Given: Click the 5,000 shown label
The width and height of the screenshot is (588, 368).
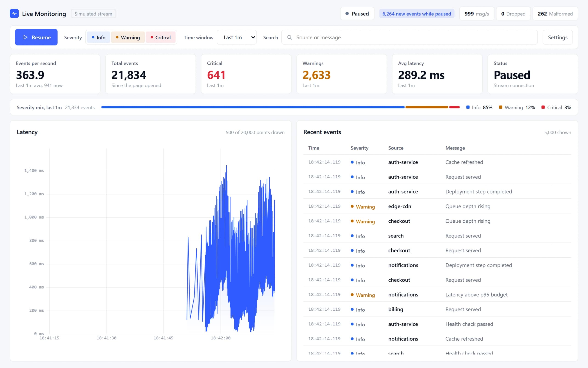Looking at the screenshot, I should pyautogui.click(x=557, y=132).
